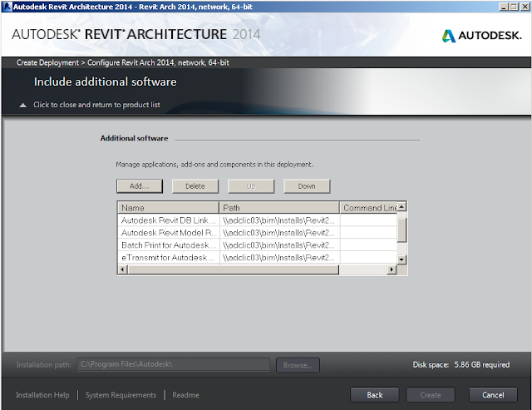The height and width of the screenshot is (410, 532).
Task: Open the System Requirements link
Action: point(121,395)
